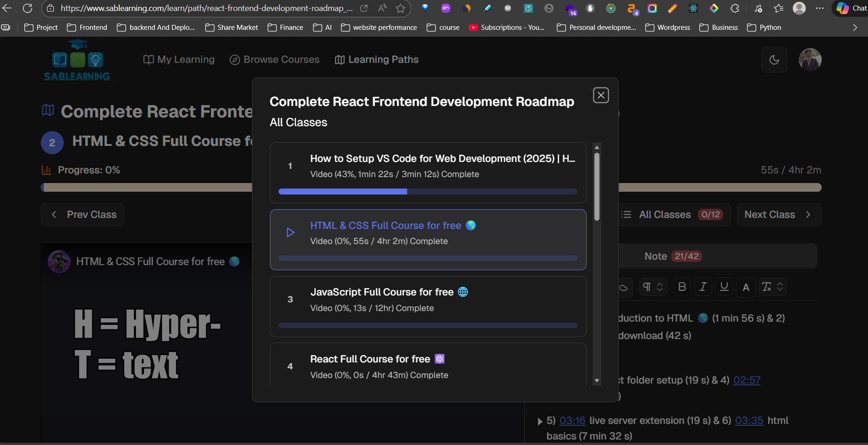The width and height of the screenshot is (868, 445).
Task: Switch to Note 21/42 tab
Action: click(x=672, y=256)
